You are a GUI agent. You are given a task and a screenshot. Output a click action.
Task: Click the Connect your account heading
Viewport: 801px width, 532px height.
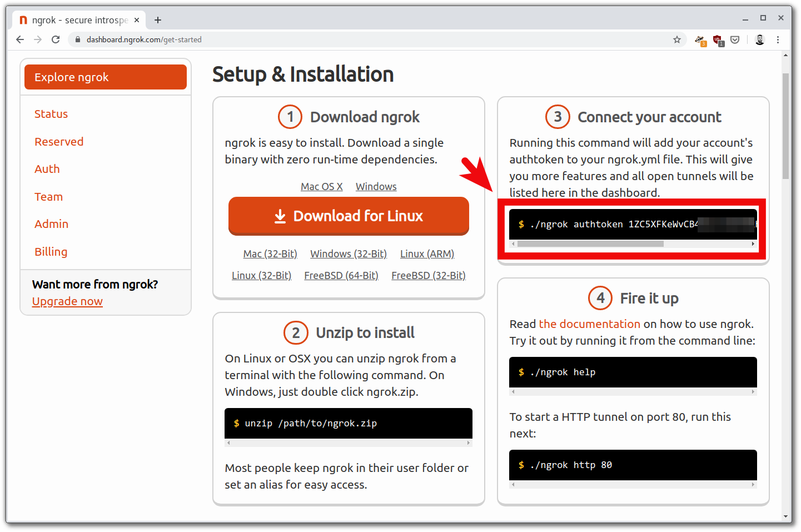pyautogui.click(x=649, y=117)
